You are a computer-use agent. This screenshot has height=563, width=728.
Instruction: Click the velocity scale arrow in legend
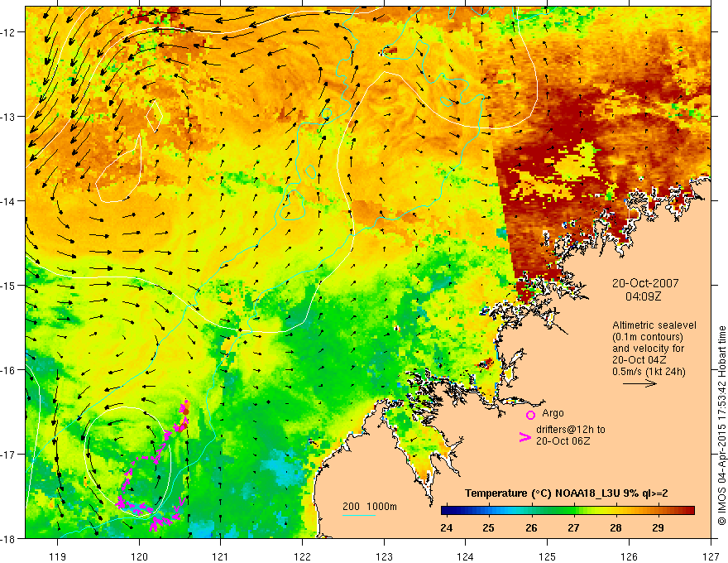(x=639, y=383)
